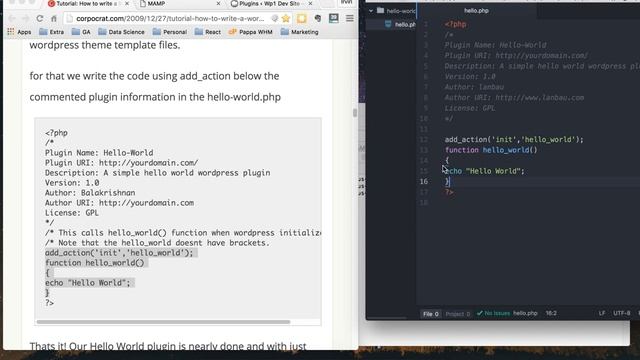The width and height of the screenshot is (640, 360).
Task: Click 'Author: Balakrishnan' in the tutorial code
Action: 90,193
